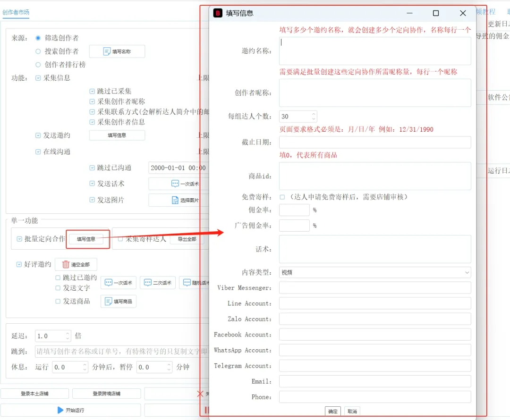The width and height of the screenshot is (510, 420).
Task: Click the red B logo in dialog title
Action: [x=218, y=13]
